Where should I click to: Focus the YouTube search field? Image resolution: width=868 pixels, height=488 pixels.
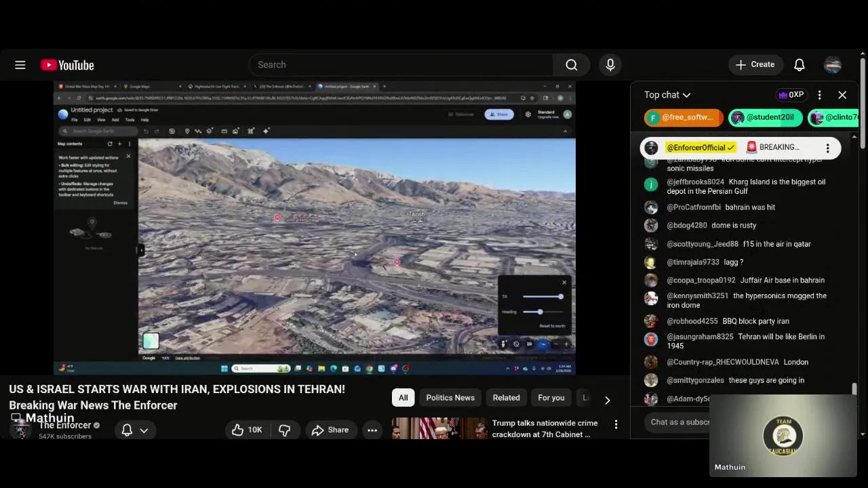[401, 64]
